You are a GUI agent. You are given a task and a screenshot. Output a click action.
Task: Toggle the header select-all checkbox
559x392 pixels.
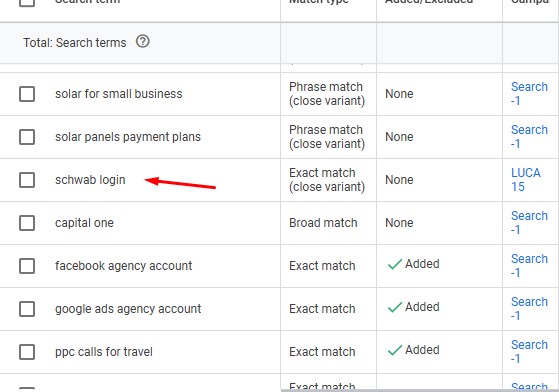point(27,2)
